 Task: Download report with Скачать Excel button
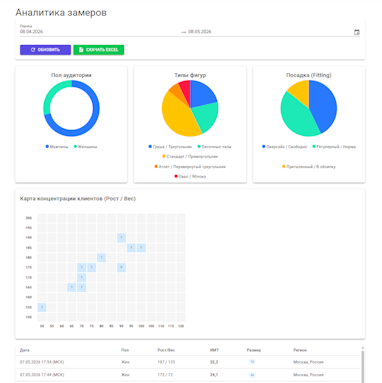tap(99, 50)
